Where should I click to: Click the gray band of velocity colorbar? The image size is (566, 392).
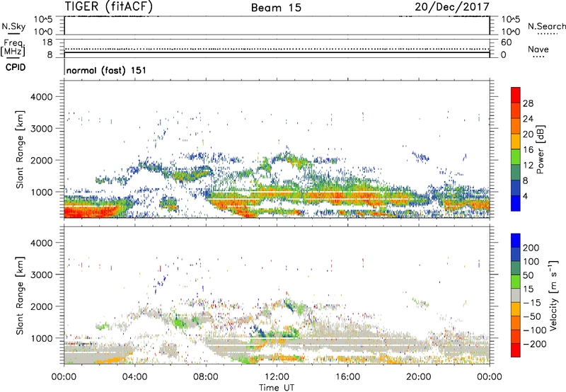pyautogui.click(x=516, y=296)
